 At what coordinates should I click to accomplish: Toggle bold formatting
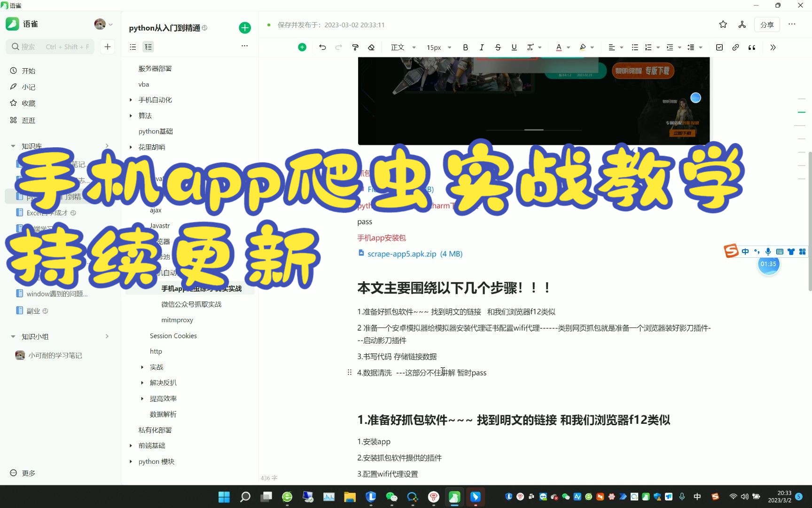[x=465, y=47]
